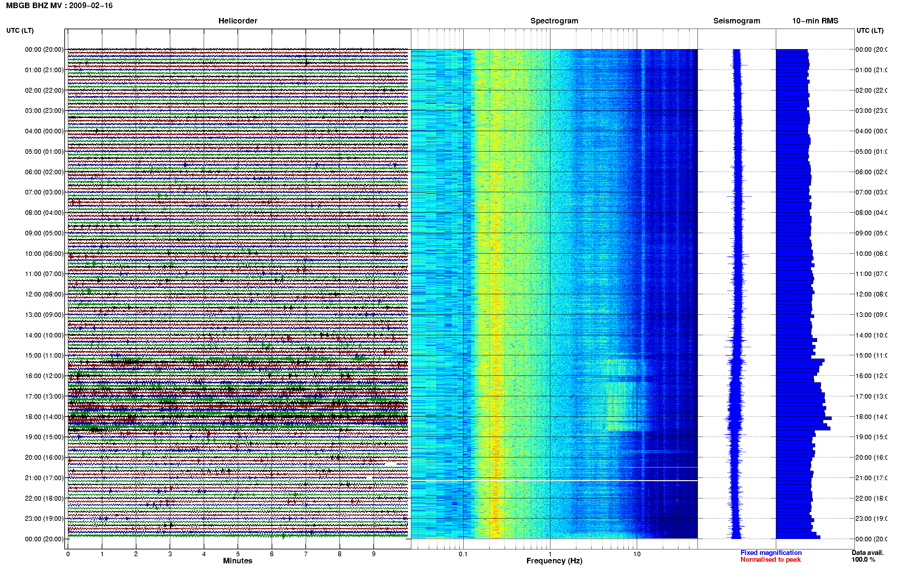Click the 6 tick on the Minutes axis

272,554
